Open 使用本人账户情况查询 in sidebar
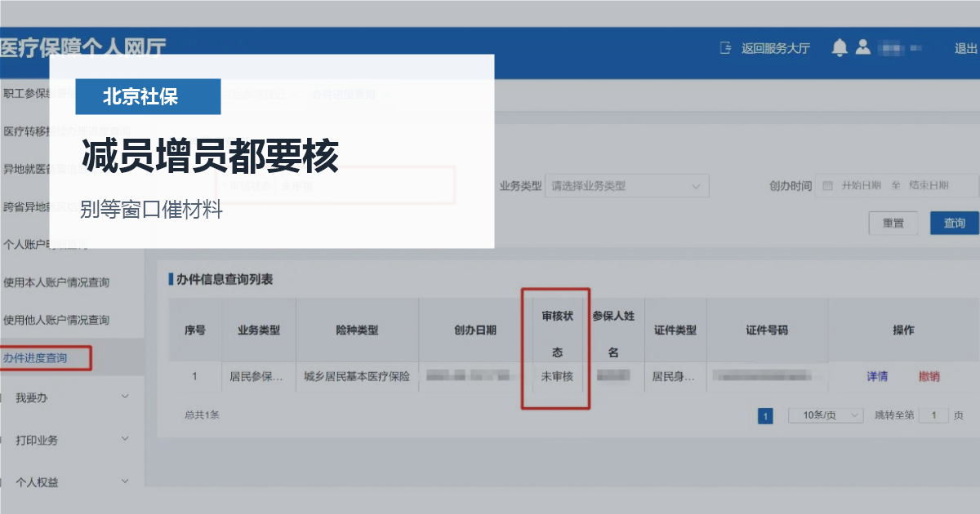 56,282
